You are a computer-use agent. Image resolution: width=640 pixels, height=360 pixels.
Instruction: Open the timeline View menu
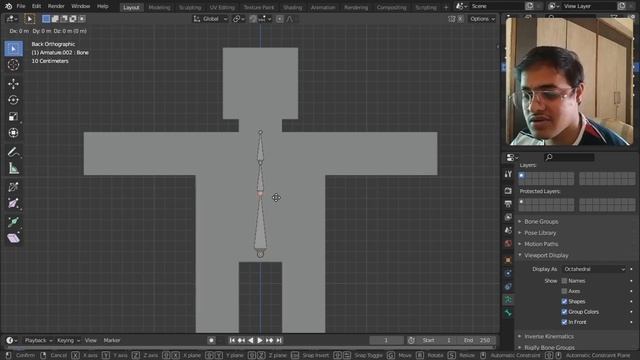click(x=91, y=340)
